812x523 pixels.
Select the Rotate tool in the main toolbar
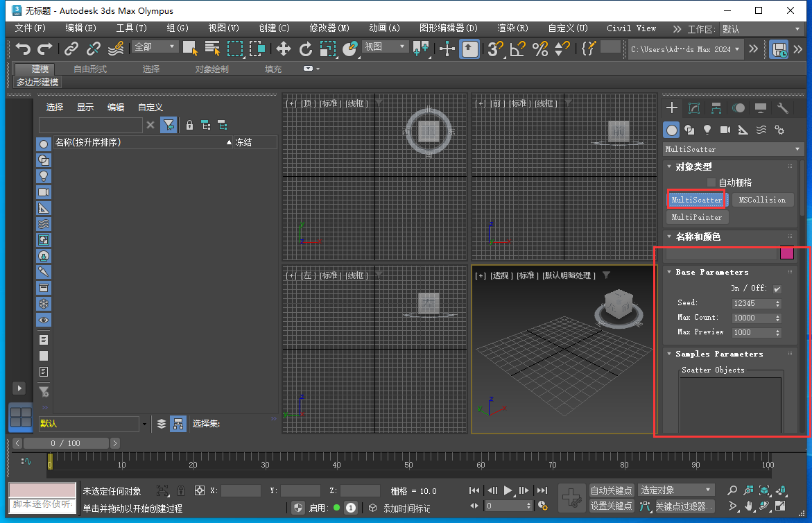(x=306, y=49)
